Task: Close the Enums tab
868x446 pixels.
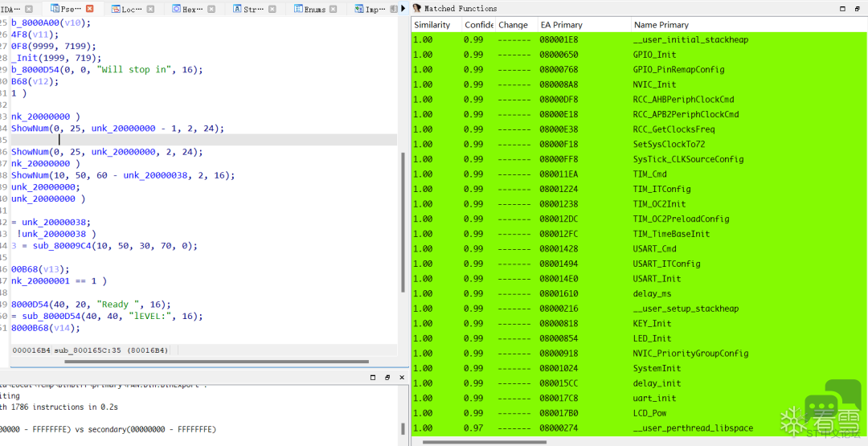Action: [334, 9]
